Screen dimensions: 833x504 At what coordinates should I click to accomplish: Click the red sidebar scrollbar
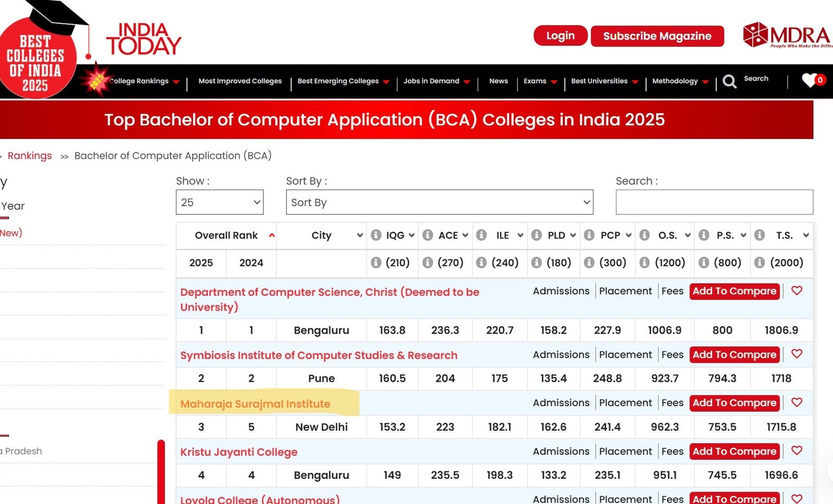click(x=161, y=472)
